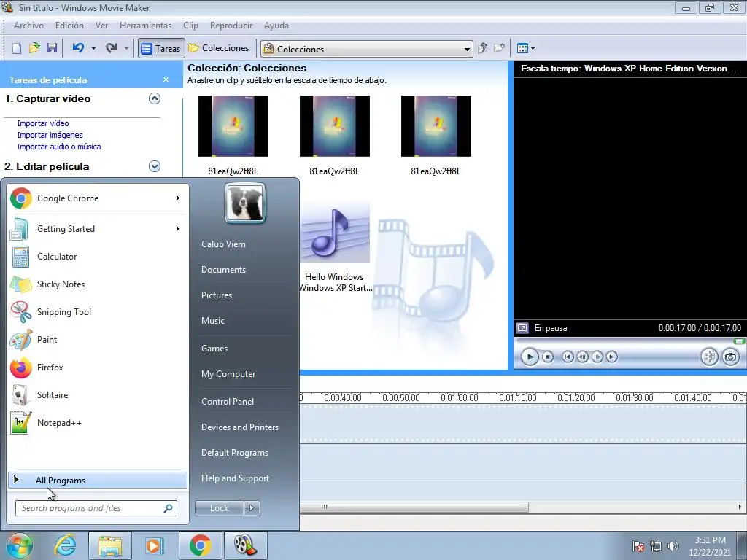
Task: Open Windows Explorer taskbar icon
Action: (x=110, y=545)
